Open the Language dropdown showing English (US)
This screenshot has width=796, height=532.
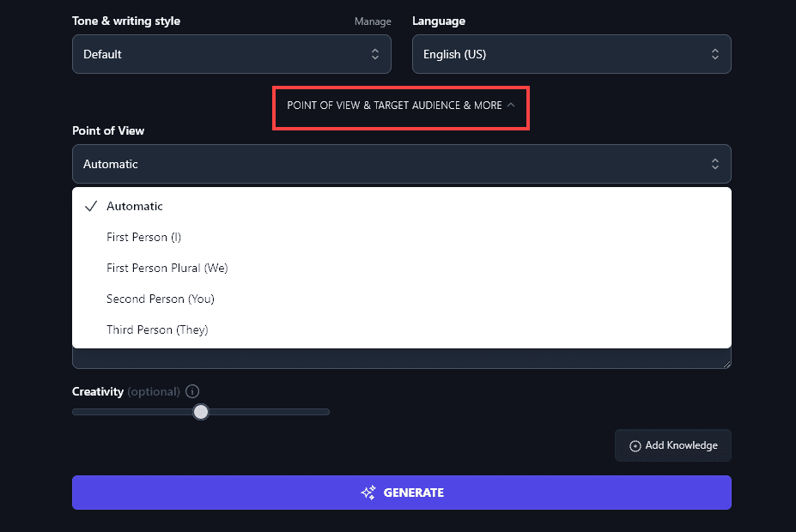[x=571, y=54]
